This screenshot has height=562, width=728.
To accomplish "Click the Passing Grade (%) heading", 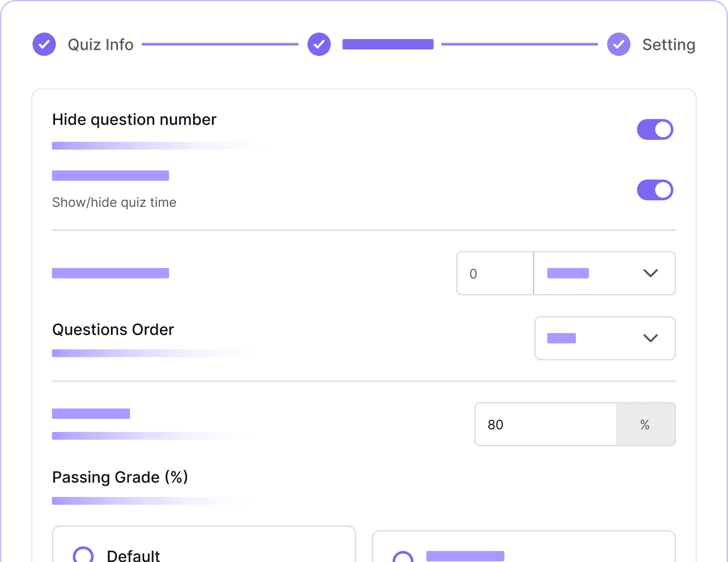I will tap(120, 477).
